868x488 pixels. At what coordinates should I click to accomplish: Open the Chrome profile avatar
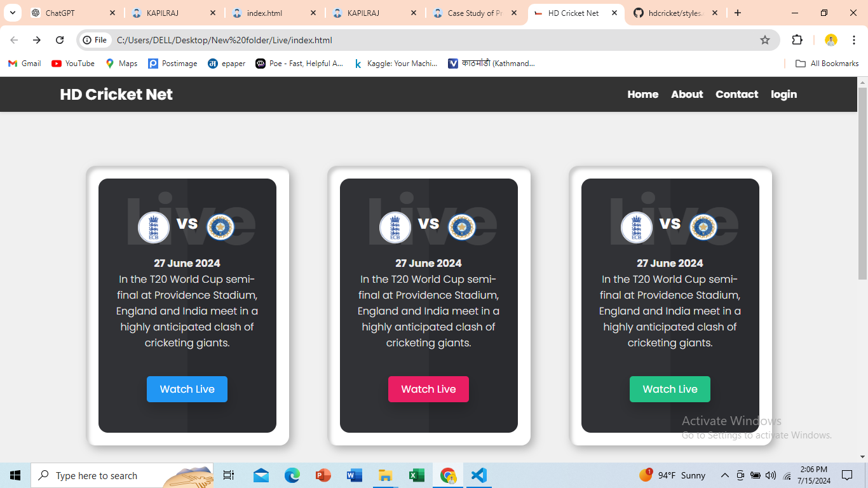pos(831,40)
